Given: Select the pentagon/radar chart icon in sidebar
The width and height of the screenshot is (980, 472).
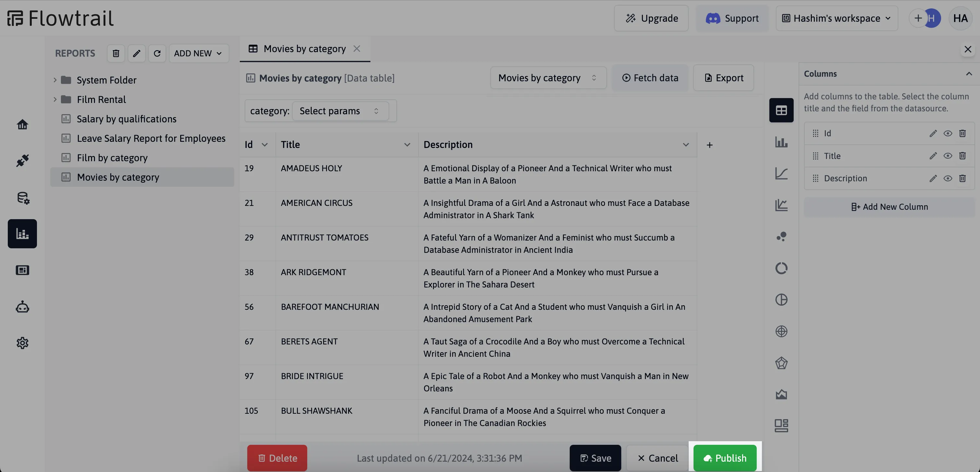Looking at the screenshot, I should pos(781,363).
